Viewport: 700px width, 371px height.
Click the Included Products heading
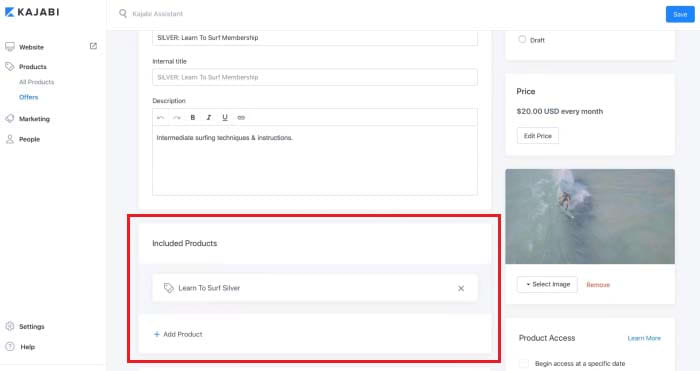tap(184, 243)
